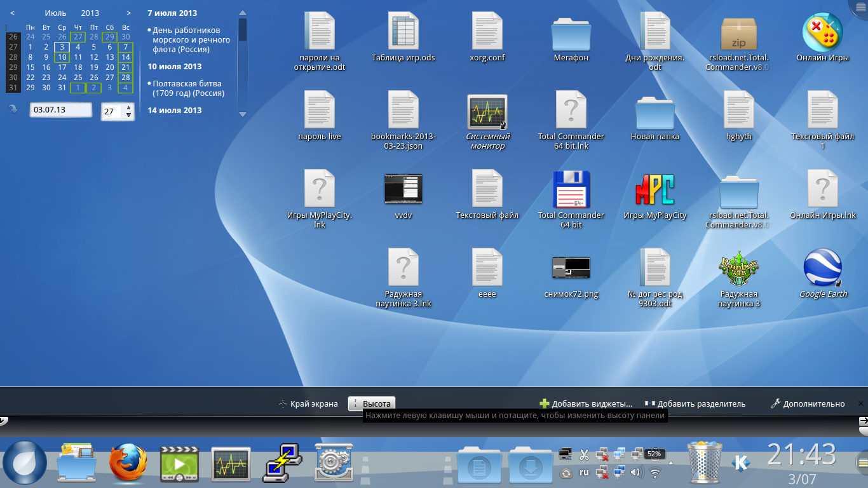868x488 pixels.
Task: Increase the week number with the up stepper
Action: click(129, 107)
